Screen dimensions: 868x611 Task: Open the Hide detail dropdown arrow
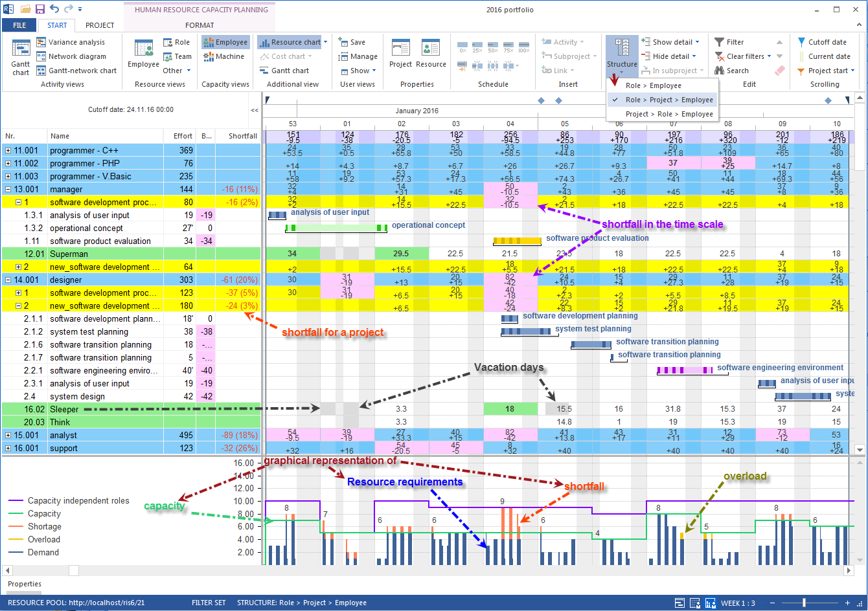(x=694, y=56)
